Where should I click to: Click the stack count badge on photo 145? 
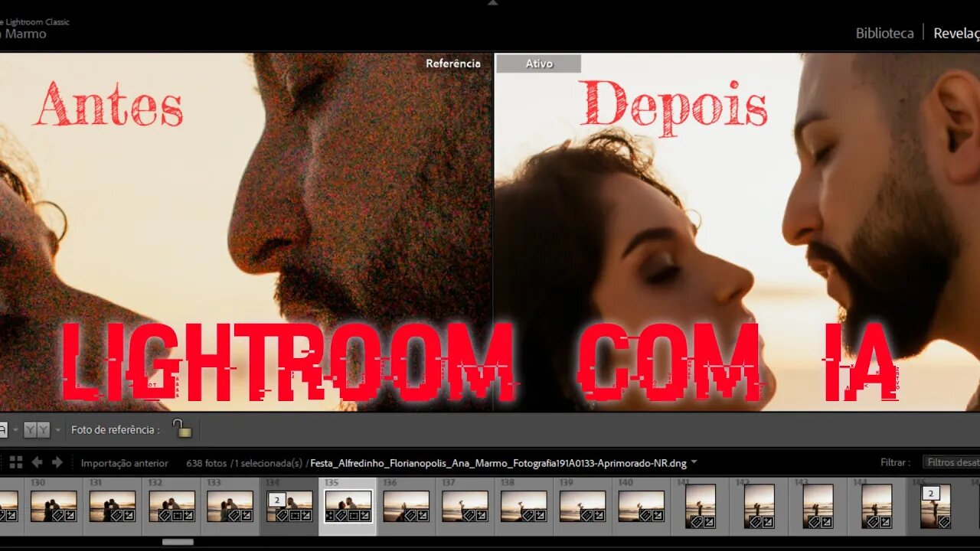tap(931, 494)
